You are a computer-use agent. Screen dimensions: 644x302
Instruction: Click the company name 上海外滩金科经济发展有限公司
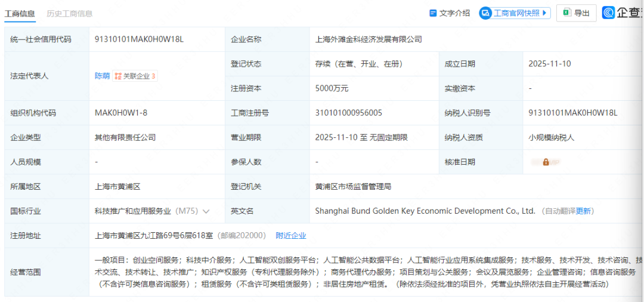click(x=368, y=39)
